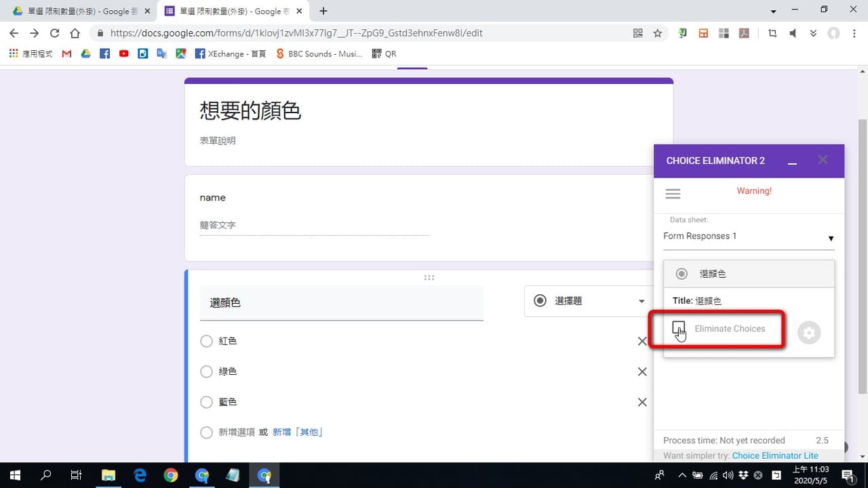Add an option via 新增「其他」 link

pos(298,432)
